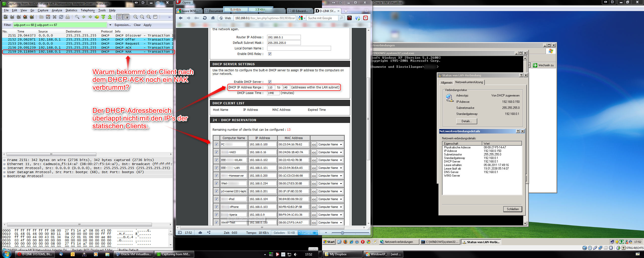The width and height of the screenshot is (644, 258).
Task: Click Wireshark go to packet icon
Action: 97,17
